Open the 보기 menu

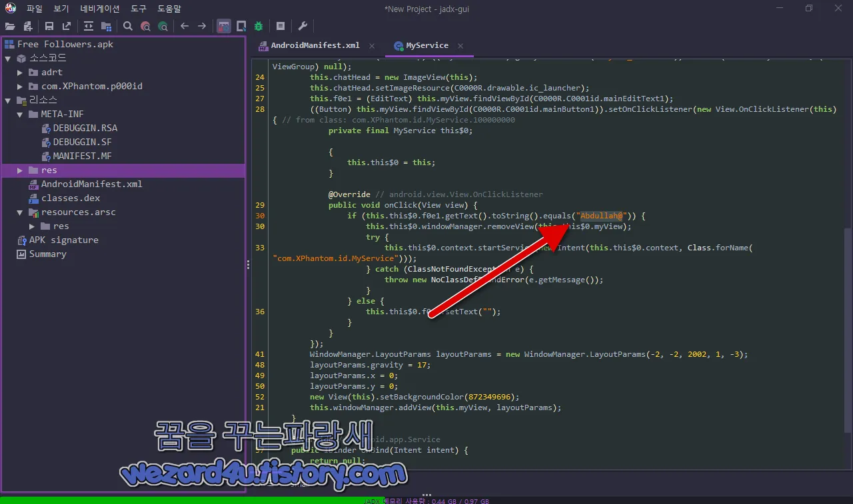pos(61,9)
